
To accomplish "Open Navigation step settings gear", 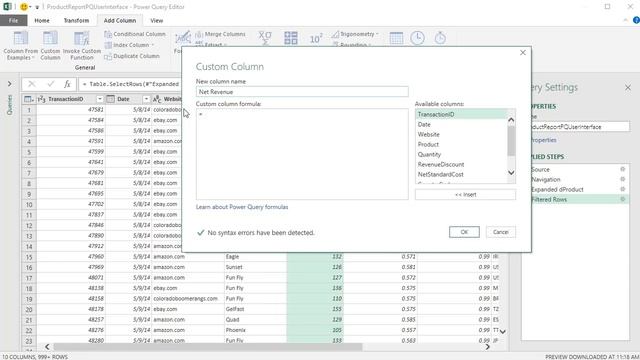I will (622, 179).
